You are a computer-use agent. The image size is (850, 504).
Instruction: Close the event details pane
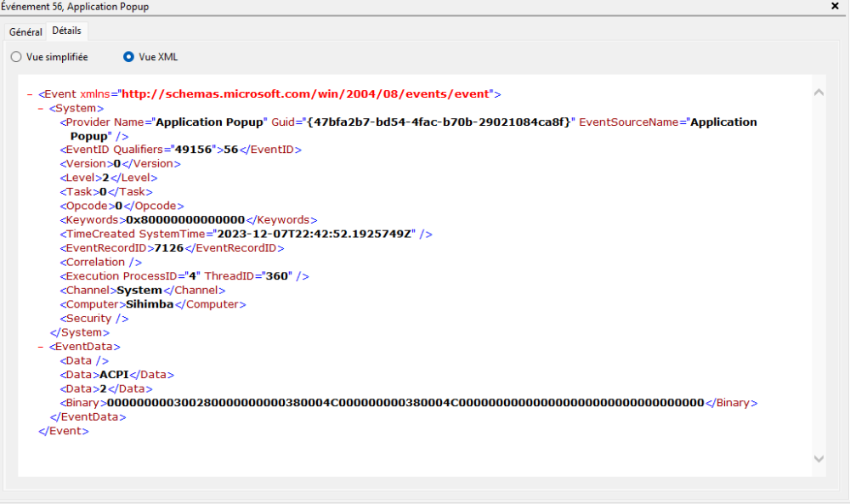[834, 6]
